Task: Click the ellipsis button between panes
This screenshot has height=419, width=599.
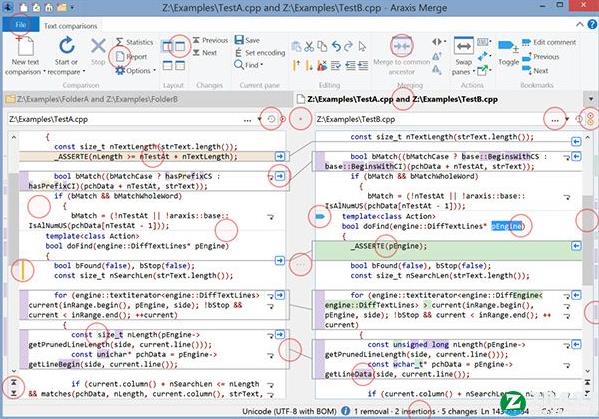Action: click(x=300, y=264)
